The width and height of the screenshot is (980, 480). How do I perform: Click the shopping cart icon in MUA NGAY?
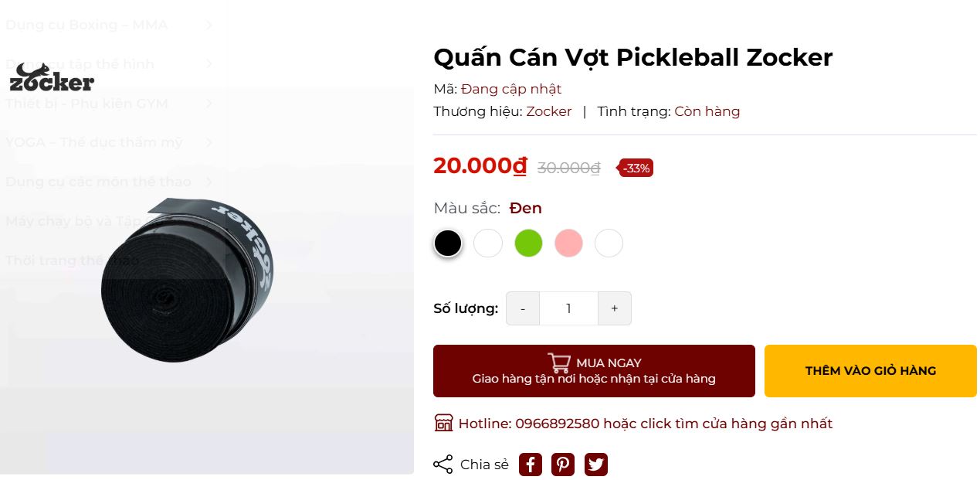click(559, 363)
